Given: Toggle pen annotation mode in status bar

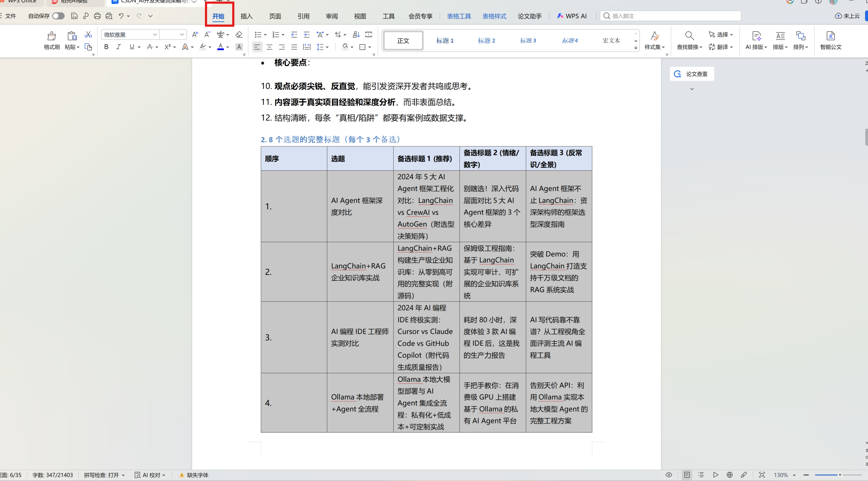Looking at the screenshot, I should pyautogui.click(x=744, y=475).
